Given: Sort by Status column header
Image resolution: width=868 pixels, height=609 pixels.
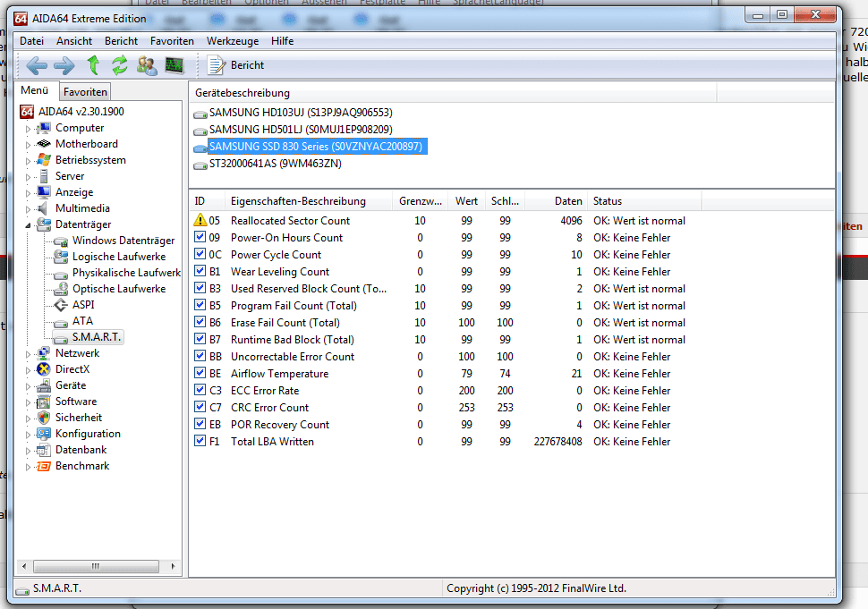Looking at the screenshot, I should point(644,201).
